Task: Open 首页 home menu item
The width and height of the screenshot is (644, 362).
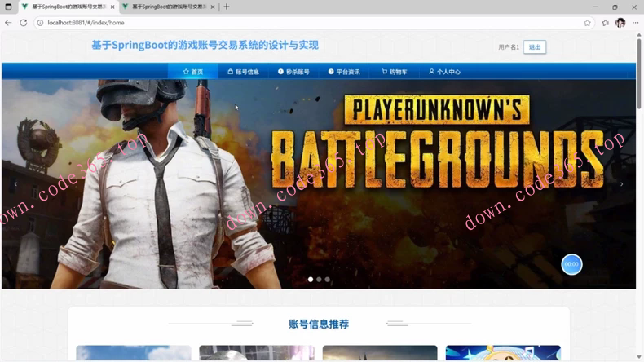Action: tap(193, 72)
